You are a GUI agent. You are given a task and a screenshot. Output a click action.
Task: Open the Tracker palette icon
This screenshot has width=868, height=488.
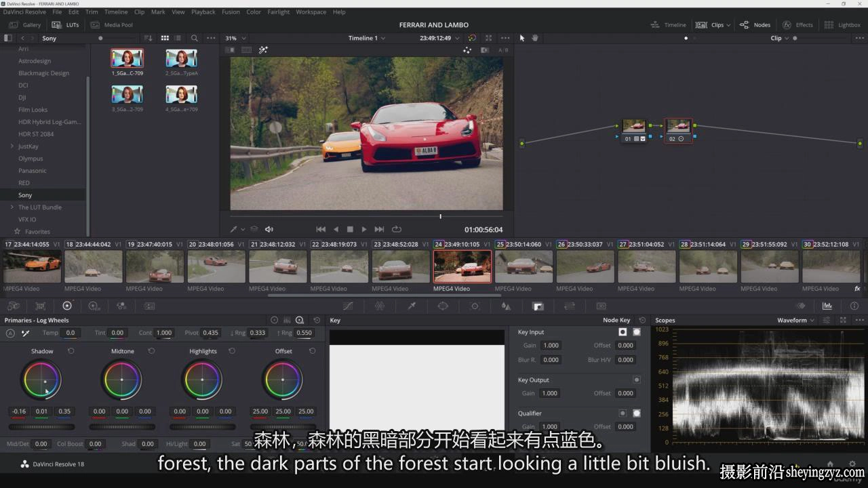475,306
